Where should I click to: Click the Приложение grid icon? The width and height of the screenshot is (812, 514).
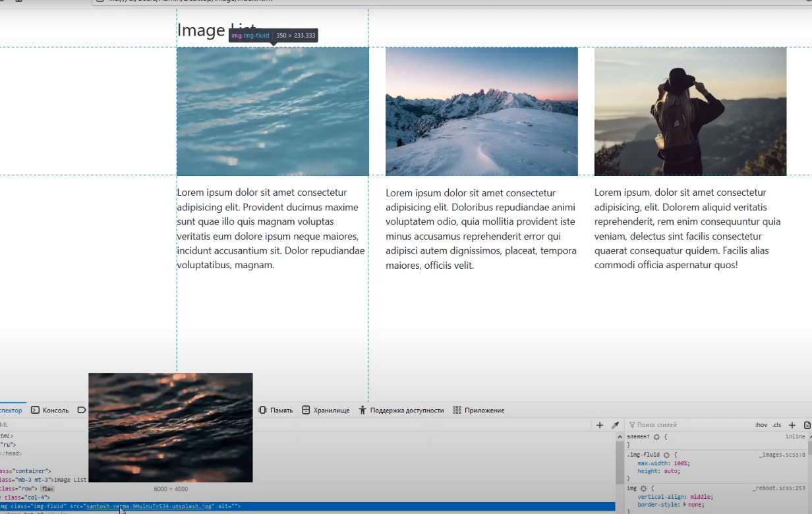[457, 410]
